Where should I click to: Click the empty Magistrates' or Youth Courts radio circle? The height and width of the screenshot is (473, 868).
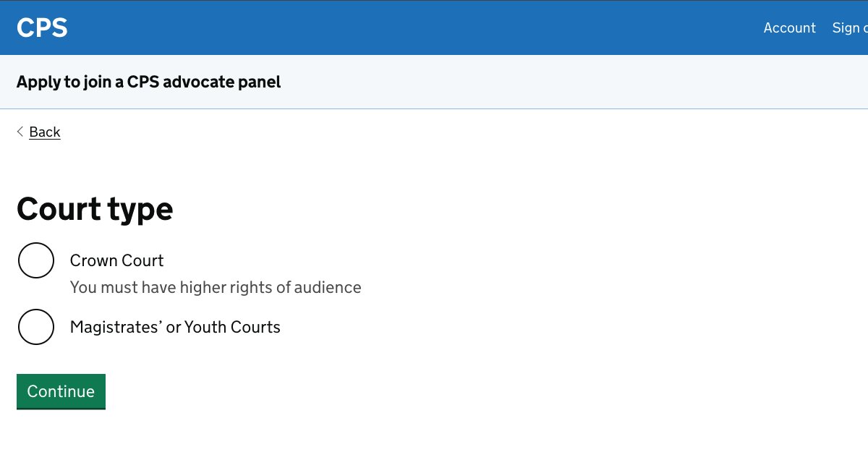point(36,327)
